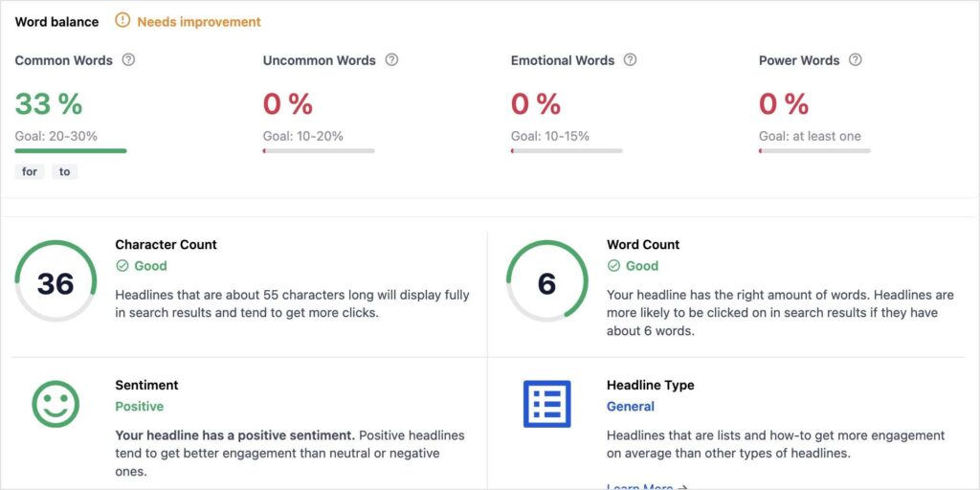This screenshot has height=490, width=980.
Task: Click the orange Needs improvement warning icon
Action: click(122, 21)
